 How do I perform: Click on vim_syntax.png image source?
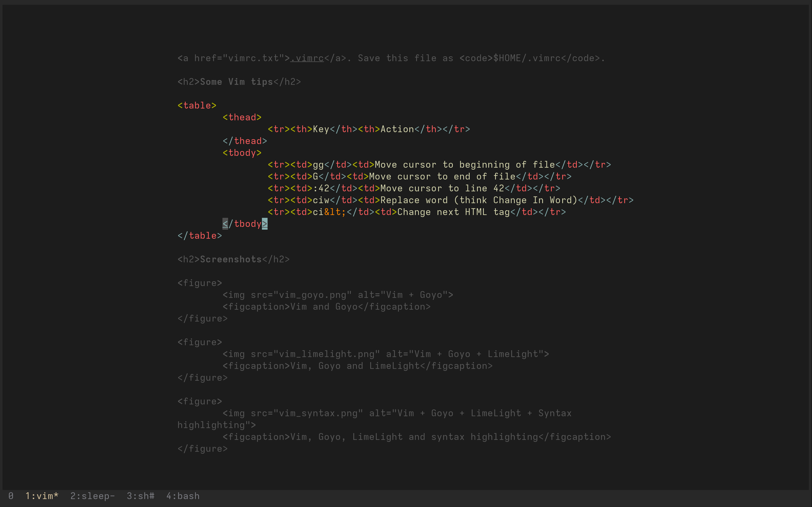(318, 413)
